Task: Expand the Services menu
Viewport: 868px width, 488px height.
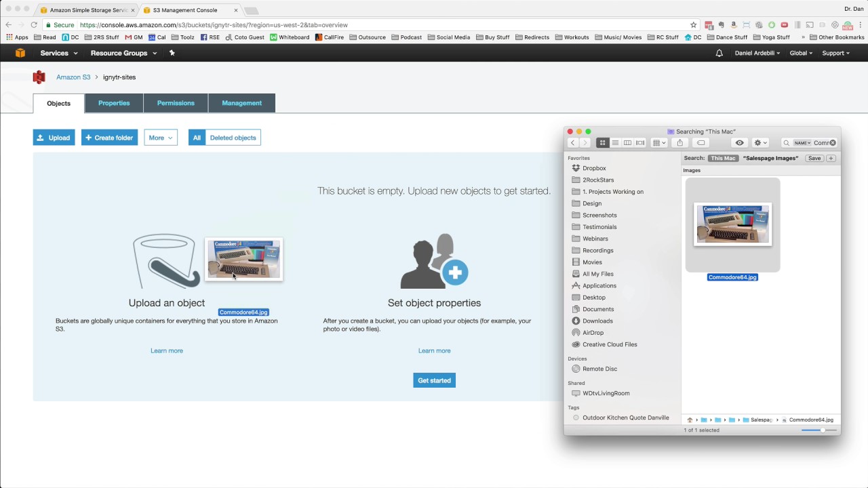Action: coord(58,53)
